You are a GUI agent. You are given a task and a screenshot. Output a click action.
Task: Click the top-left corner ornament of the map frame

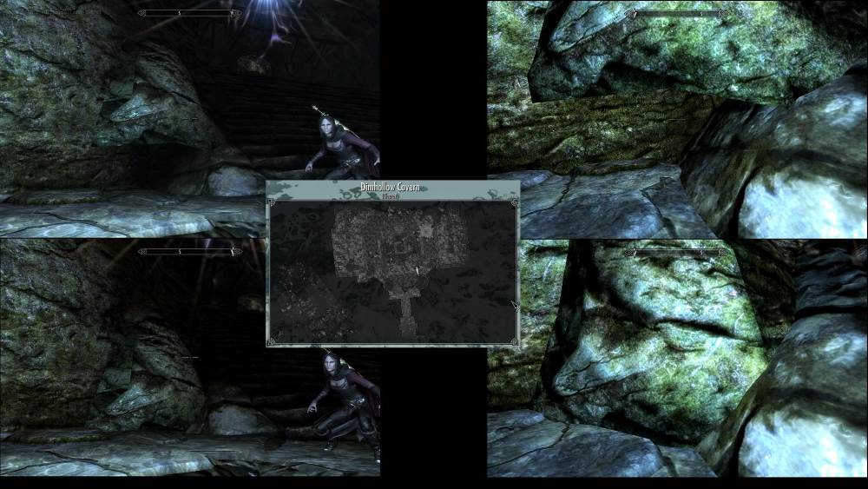[273, 203]
